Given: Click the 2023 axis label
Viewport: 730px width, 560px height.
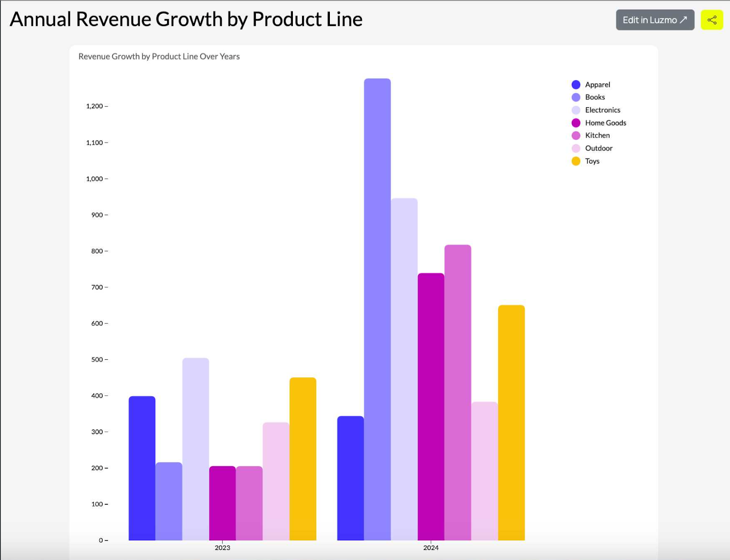Looking at the screenshot, I should (x=222, y=548).
